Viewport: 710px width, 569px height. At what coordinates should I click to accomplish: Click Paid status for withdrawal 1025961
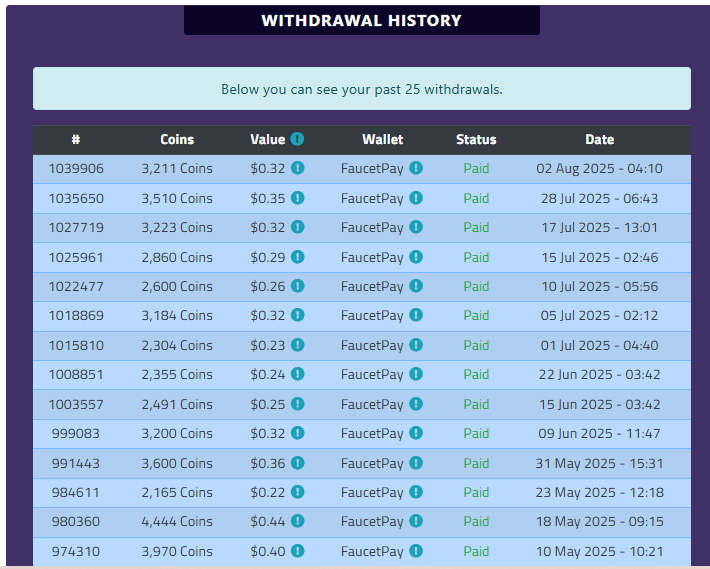(476, 258)
